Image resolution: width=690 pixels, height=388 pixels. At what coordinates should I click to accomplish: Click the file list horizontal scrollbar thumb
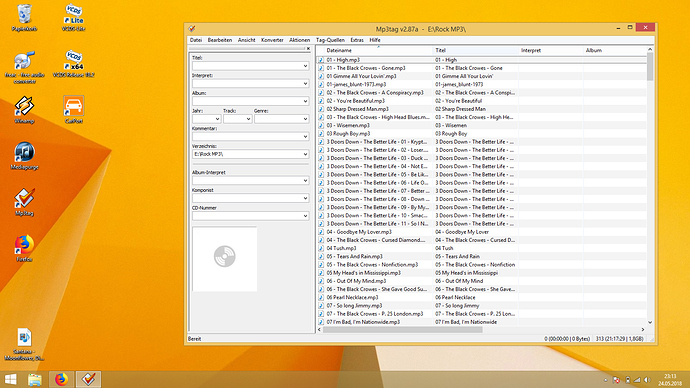pyautogui.click(x=403, y=329)
